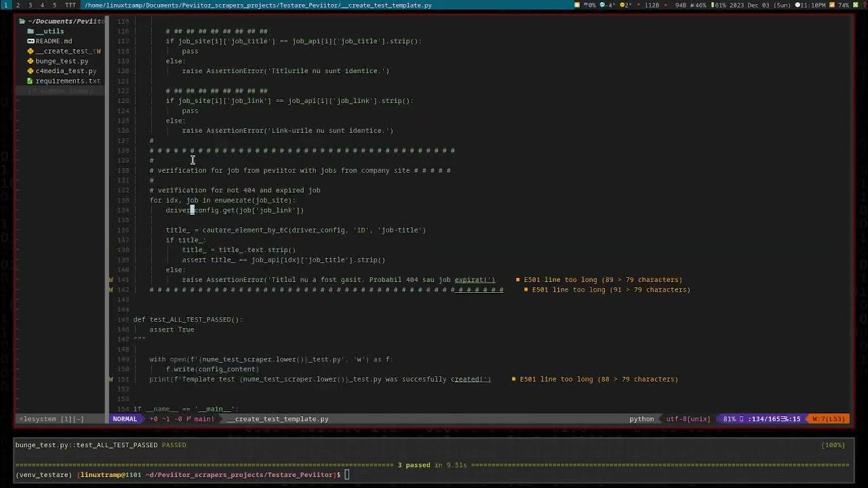This screenshot has height=488, width=868.
Task: Click the Python icon beside __create_test_template
Action: click(x=31, y=51)
